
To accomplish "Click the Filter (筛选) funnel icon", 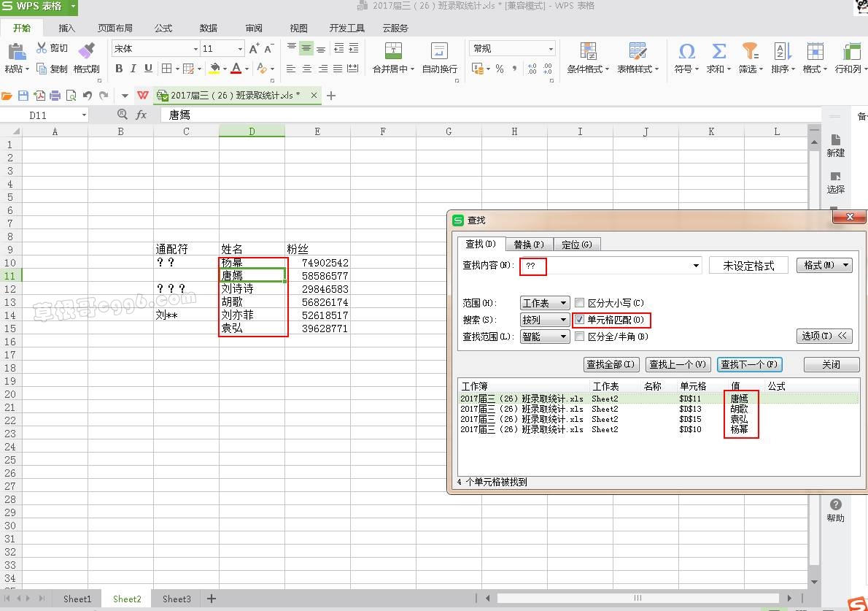I will point(750,51).
